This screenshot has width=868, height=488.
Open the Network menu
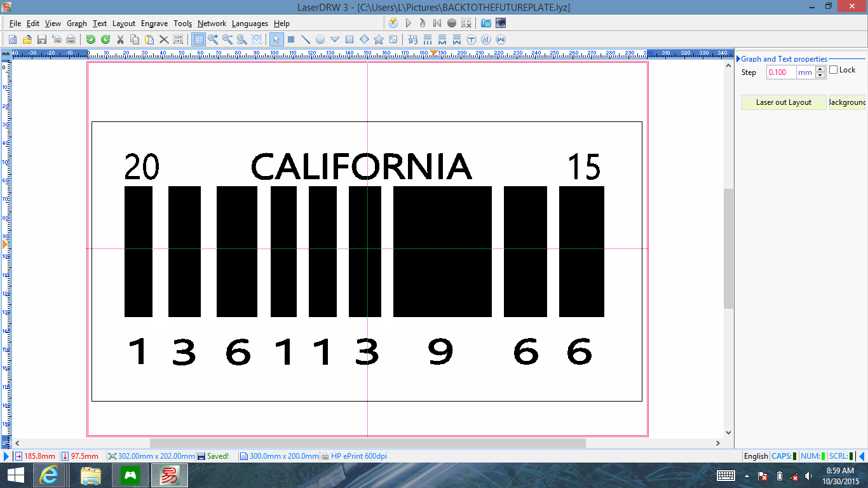pos(212,24)
